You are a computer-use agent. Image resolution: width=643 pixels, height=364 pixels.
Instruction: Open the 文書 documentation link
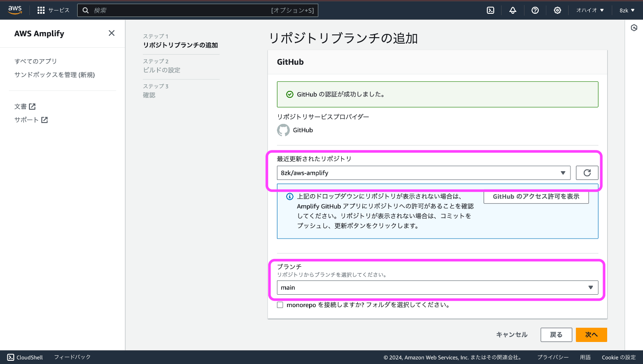(x=25, y=106)
